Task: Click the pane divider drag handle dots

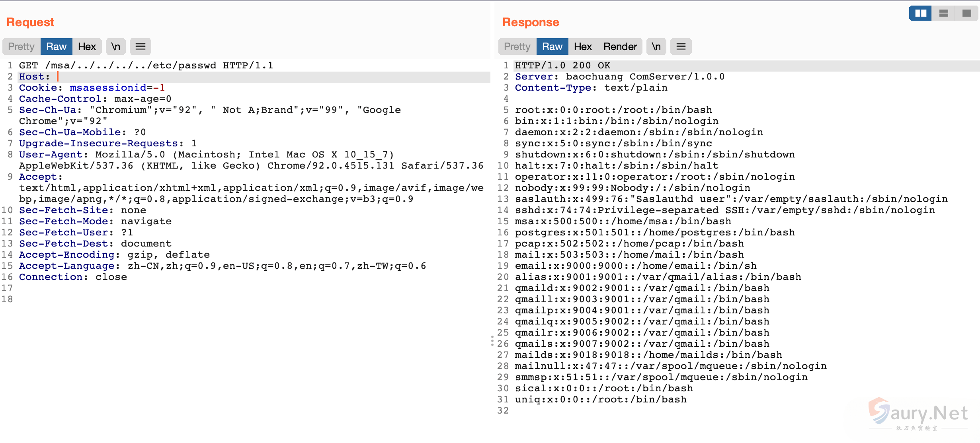Action: [x=492, y=341]
